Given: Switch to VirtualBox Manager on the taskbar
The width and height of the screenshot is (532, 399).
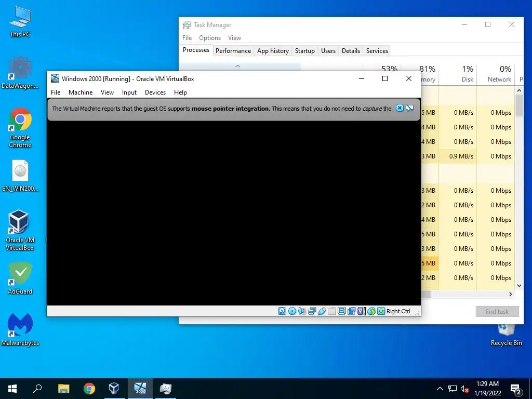Looking at the screenshot, I should [114, 389].
